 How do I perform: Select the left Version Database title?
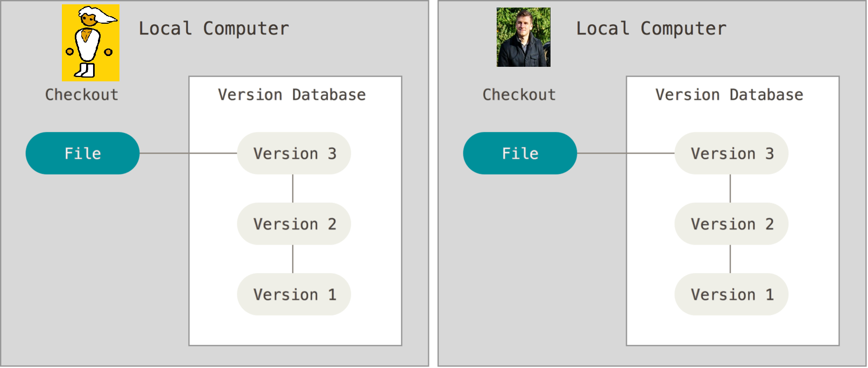(x=292, y=95)
